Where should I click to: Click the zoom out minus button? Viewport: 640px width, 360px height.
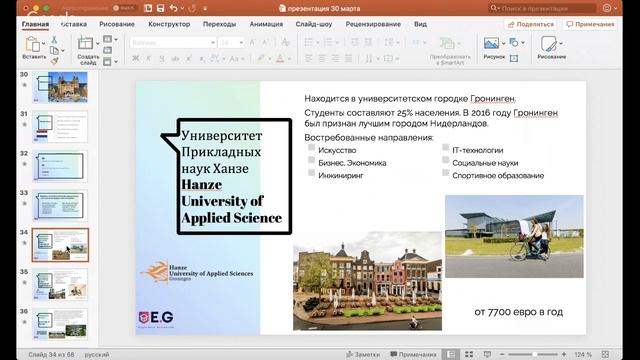(x=502, y=354)
